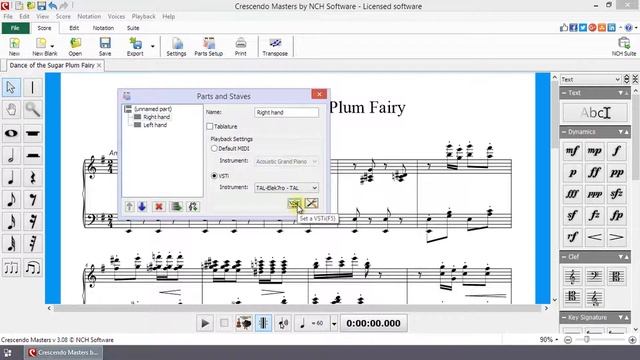Viewport: 640px width, 360px height.
Task: Click the Name input field
Action: 287,112
